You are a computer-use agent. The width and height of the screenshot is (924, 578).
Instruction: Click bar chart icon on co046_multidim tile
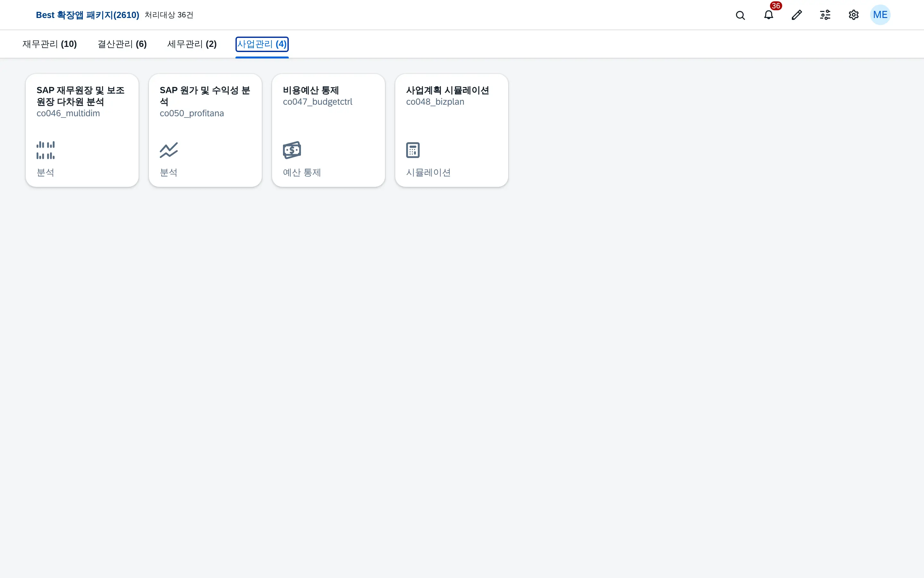tap(46, 150)
